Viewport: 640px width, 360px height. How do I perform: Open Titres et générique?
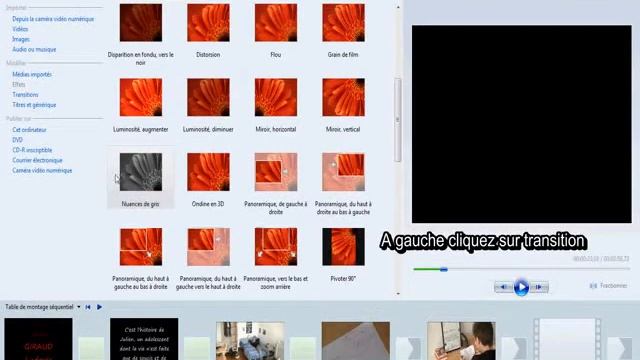[34, 105]
